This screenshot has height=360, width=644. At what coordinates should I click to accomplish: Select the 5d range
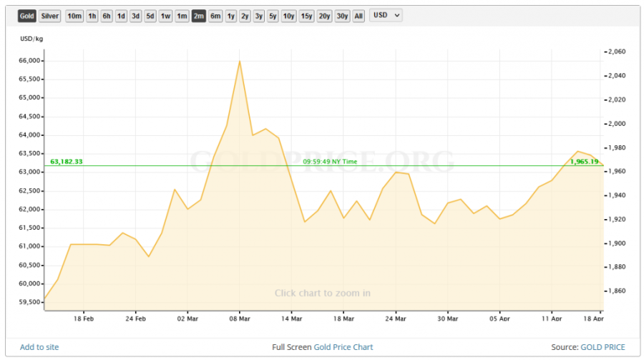(x=150, y=16)
